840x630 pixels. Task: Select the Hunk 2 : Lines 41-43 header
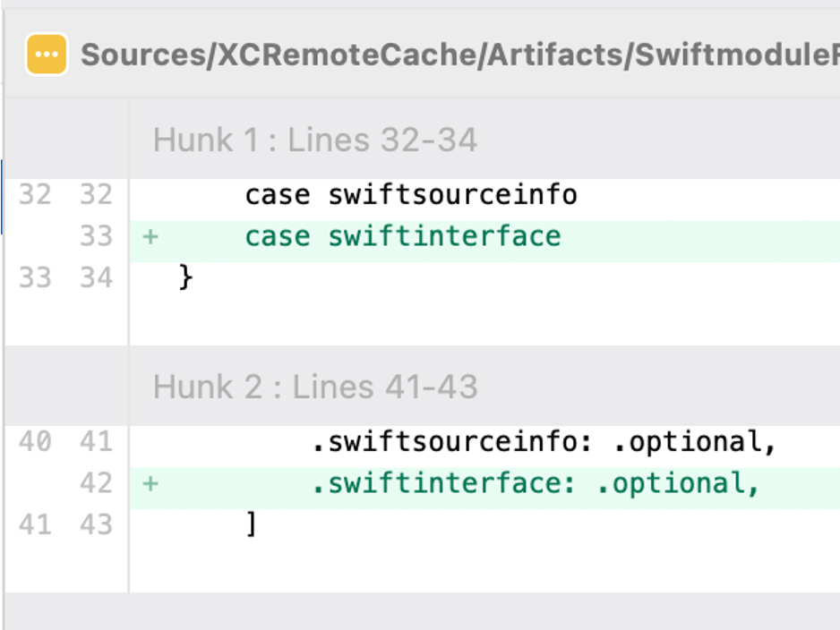pyautogui.click(x=315, y=387)
